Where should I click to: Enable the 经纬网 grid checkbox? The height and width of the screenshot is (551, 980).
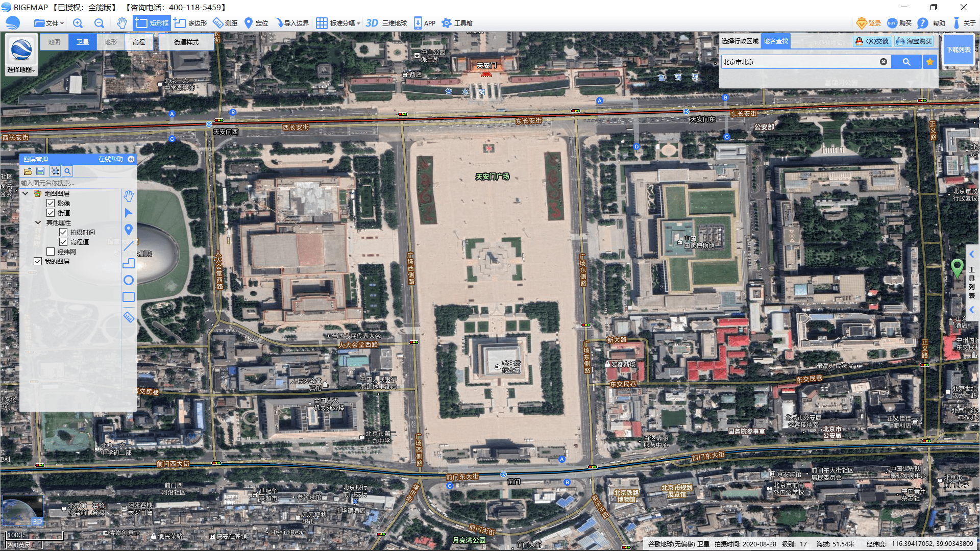tap(51, 252)
